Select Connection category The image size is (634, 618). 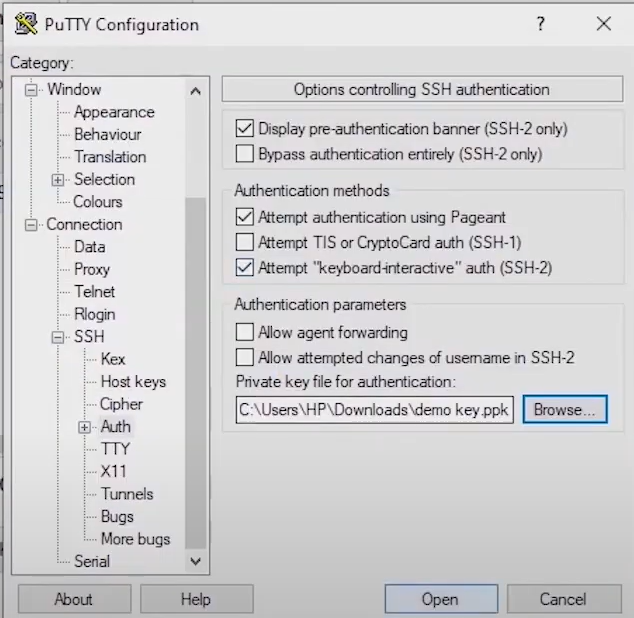pos(84,224)
